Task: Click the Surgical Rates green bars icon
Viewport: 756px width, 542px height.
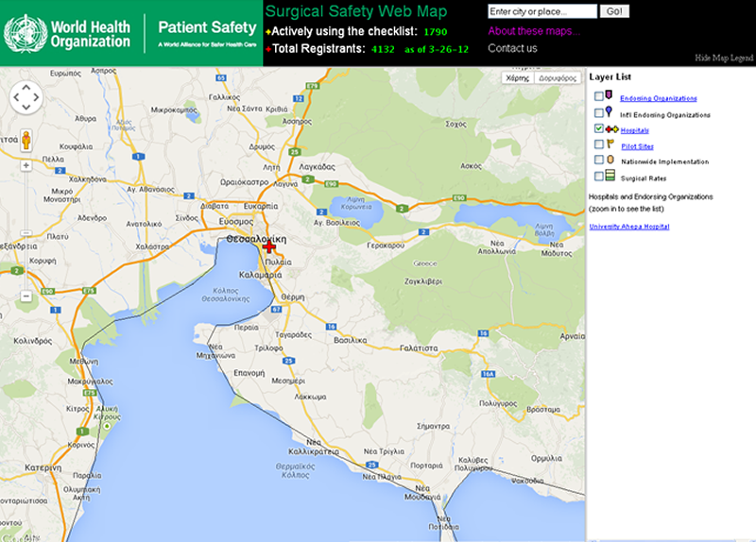Action: coord(610,176)
